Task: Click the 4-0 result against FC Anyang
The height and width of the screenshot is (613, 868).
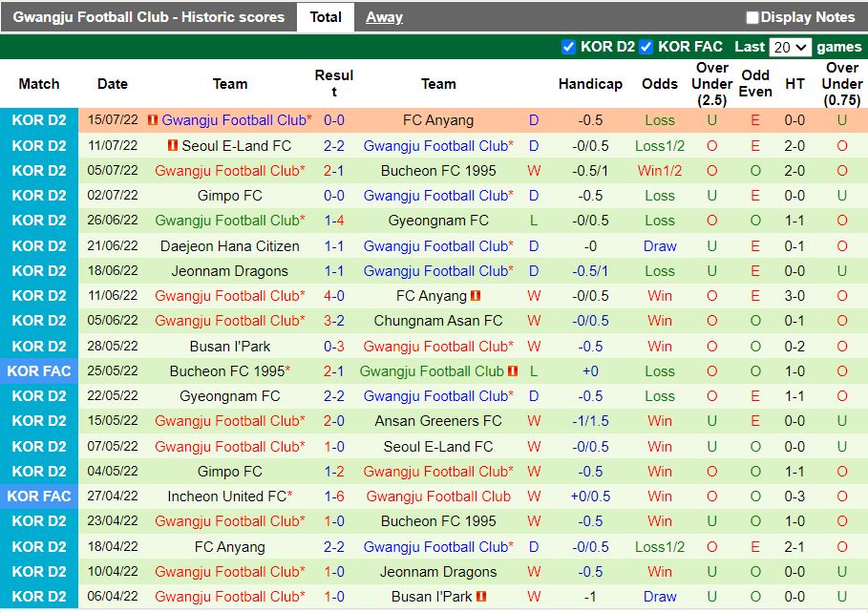Action: tap(334, 296)
